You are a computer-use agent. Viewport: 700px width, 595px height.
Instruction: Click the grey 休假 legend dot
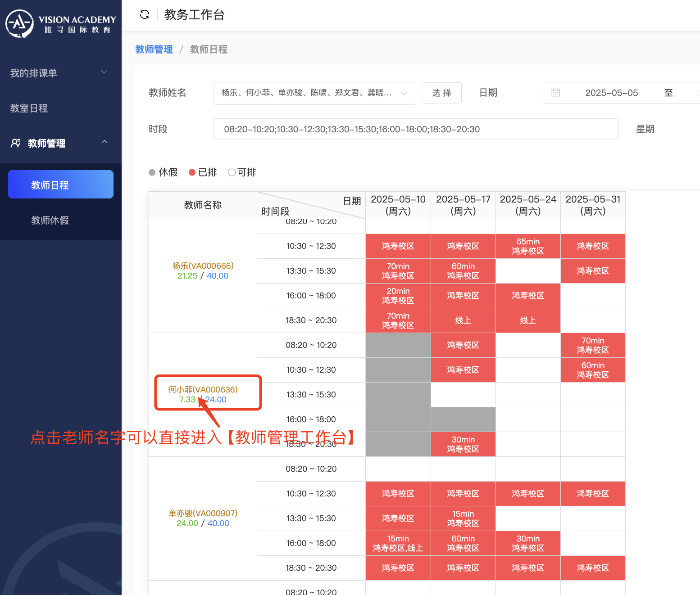click(x=152, y=172)
